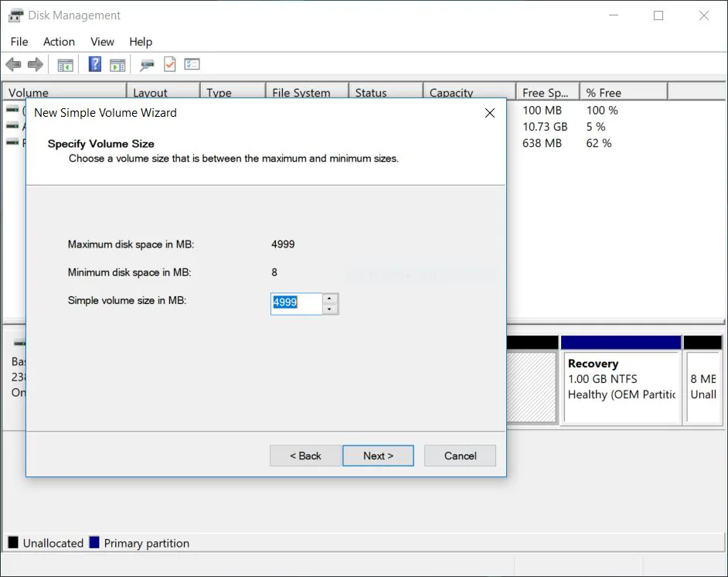The image size is (728, 577).
Task: Open the View menu
Action: click(102, 42)
